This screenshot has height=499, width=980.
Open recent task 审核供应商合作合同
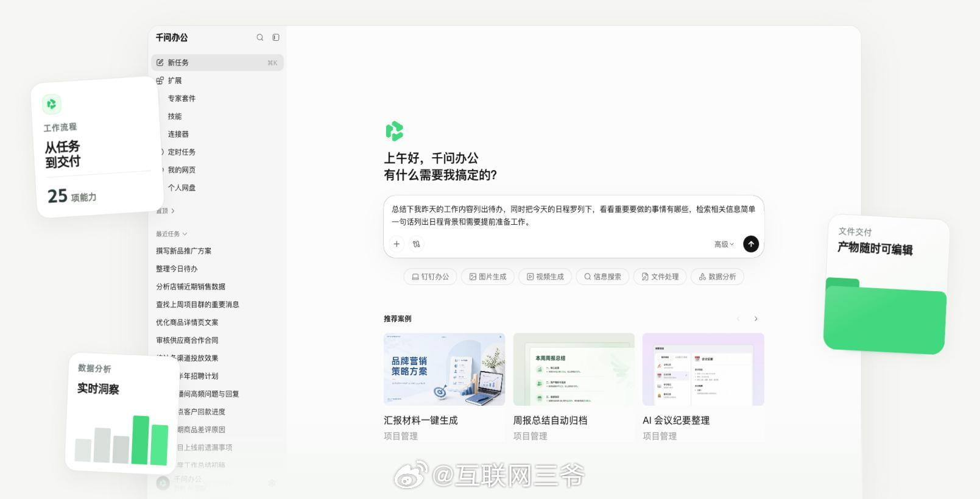point(187,341)
